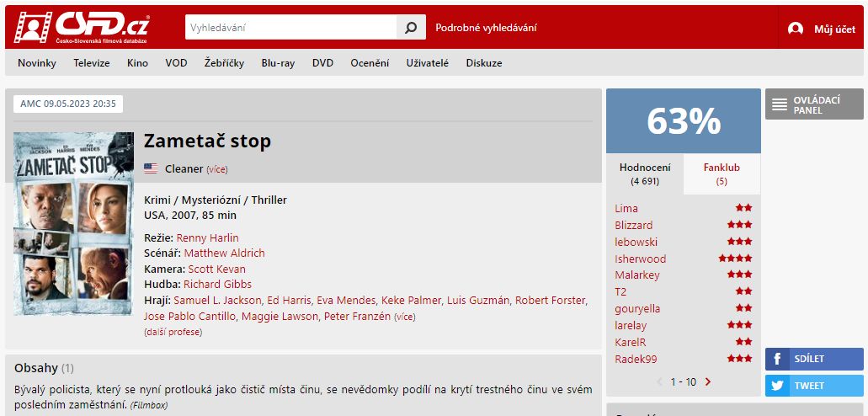Image resolution: width=868 pixels, height=416 pixels.
Task: Click the Zametač stop movie poster
Action: 73,223
